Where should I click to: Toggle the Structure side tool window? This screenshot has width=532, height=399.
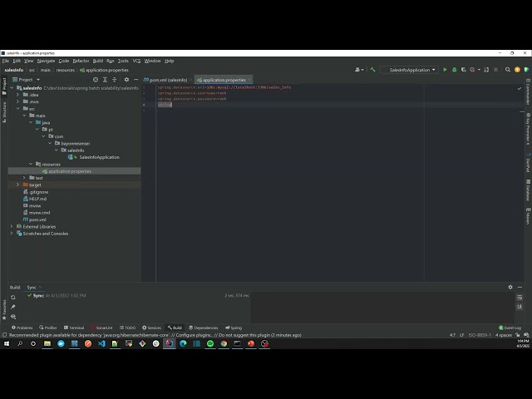pyautogui.click(x=4, y=112)
